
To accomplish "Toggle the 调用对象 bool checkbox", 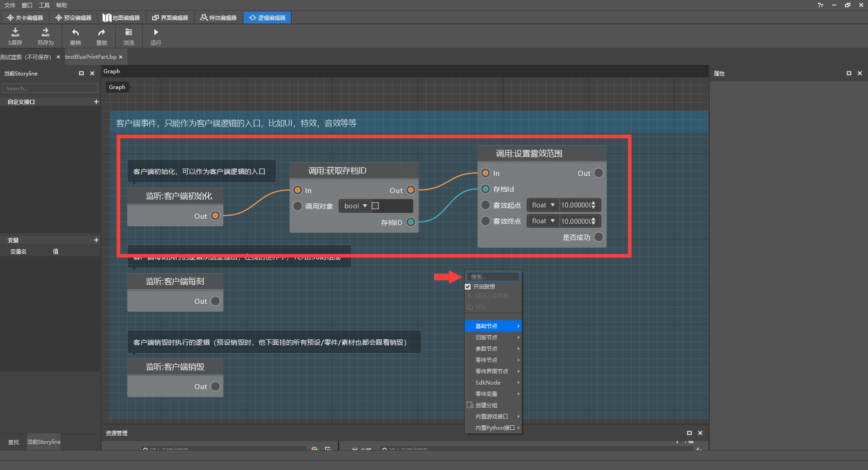I will 375,206.
